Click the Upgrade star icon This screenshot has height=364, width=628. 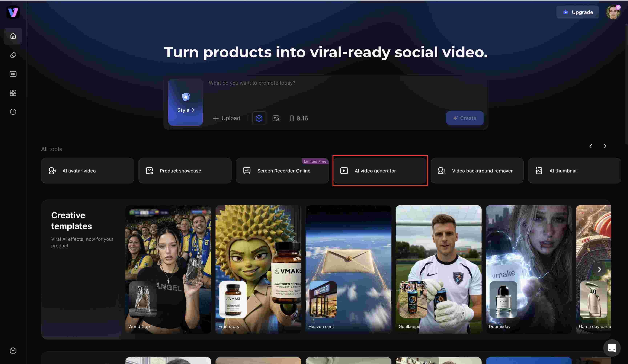566,12
